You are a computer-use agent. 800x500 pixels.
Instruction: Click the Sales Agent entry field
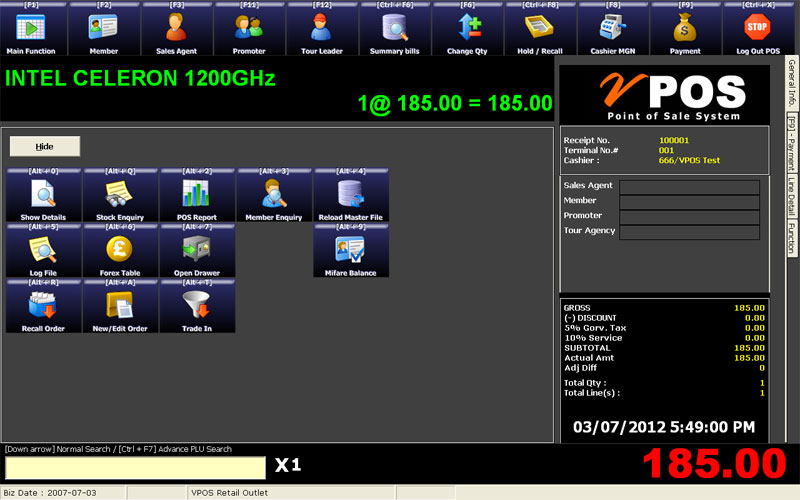(689, 186)
